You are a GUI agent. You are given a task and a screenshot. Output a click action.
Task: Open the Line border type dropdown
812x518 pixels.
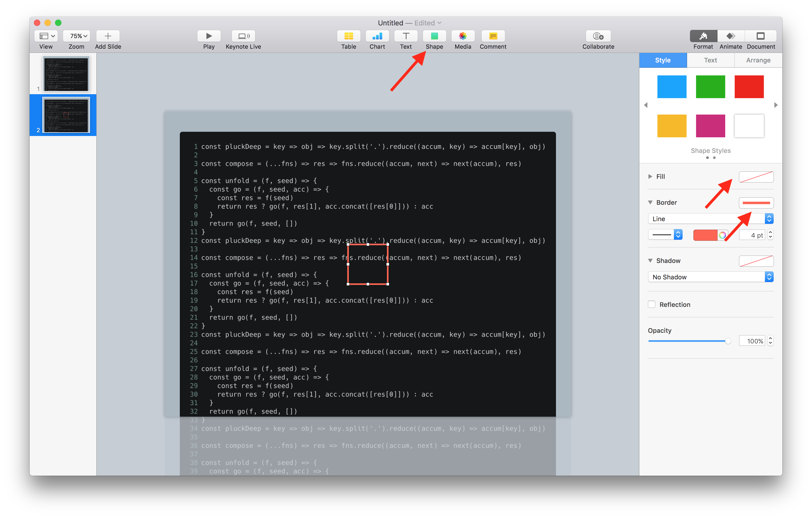[x=710, y=219]
